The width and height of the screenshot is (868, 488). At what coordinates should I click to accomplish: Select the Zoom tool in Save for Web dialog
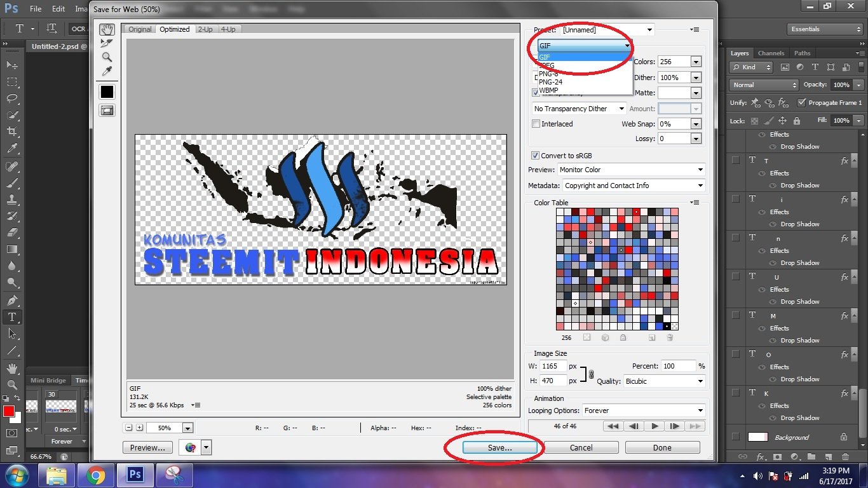point(107,57)
